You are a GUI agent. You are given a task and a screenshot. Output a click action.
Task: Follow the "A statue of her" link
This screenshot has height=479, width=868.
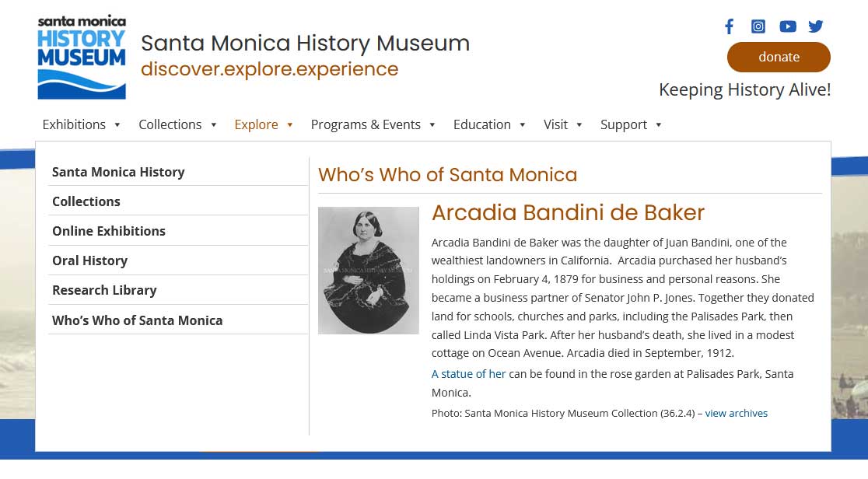coord(468,374)
